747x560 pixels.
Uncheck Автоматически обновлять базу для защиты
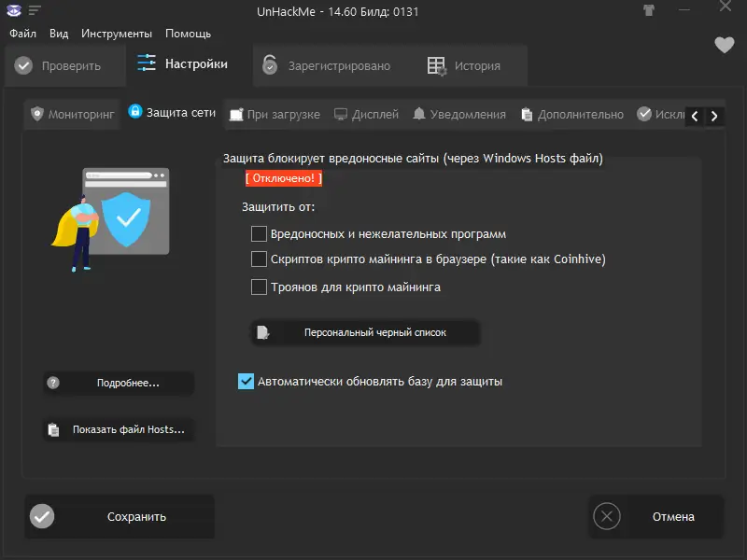point(246,382)
